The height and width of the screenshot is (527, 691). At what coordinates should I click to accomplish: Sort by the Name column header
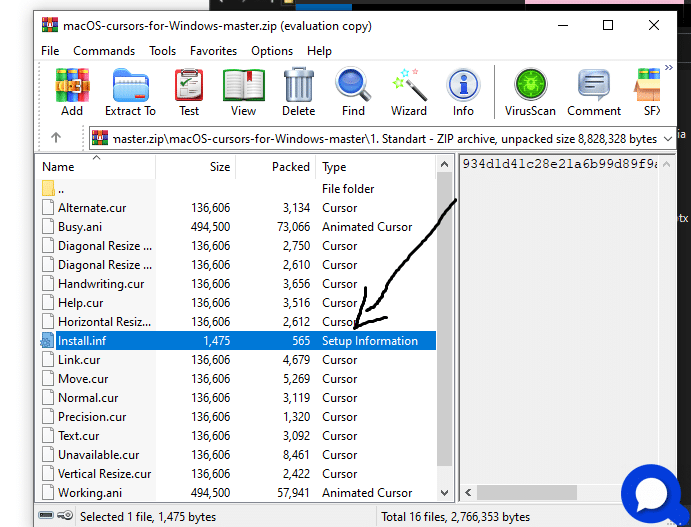tap(95, 167)
